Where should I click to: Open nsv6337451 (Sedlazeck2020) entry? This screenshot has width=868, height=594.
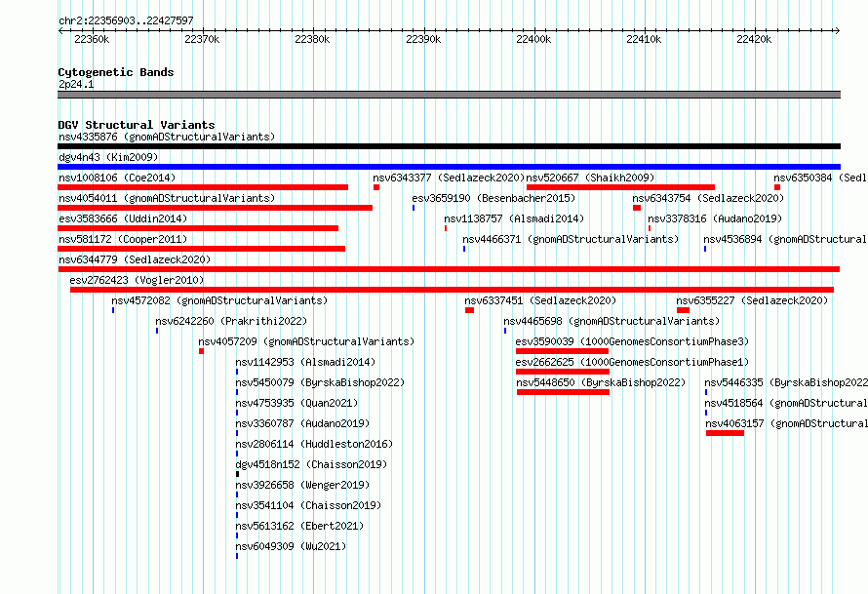540,300
